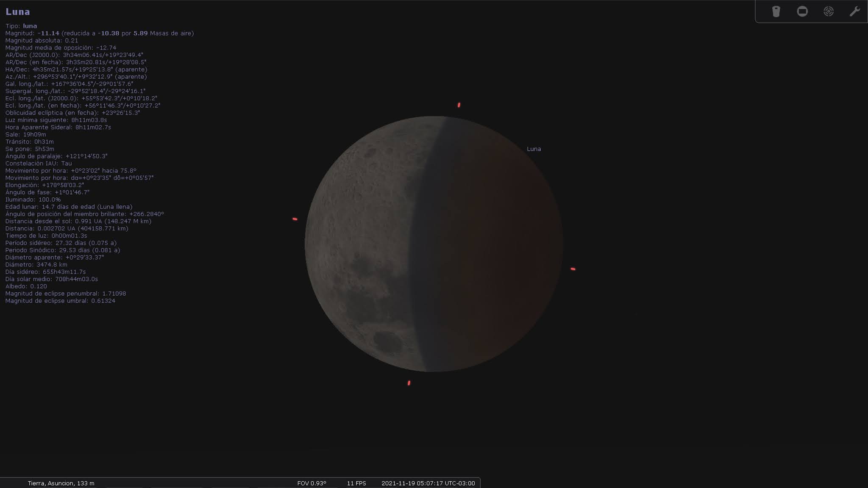The height and width of the screenshot is (488, 868).
Task: Toggle the ocular view telescope icon
Action: (x=776, y=11)
